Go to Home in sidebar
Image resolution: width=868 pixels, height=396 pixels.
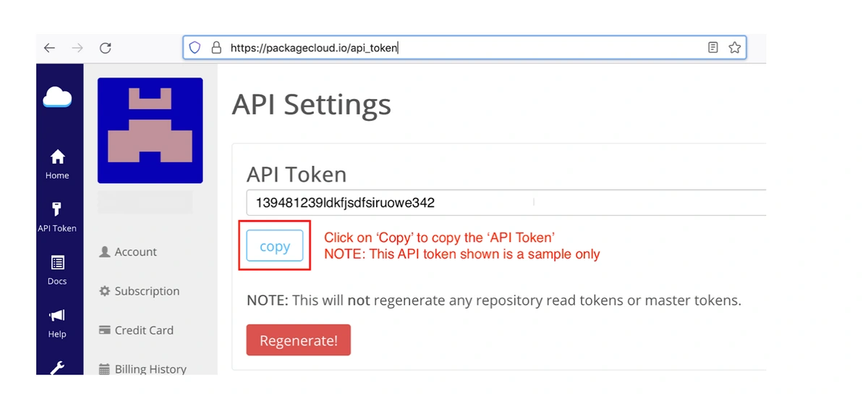click(57, 164)
